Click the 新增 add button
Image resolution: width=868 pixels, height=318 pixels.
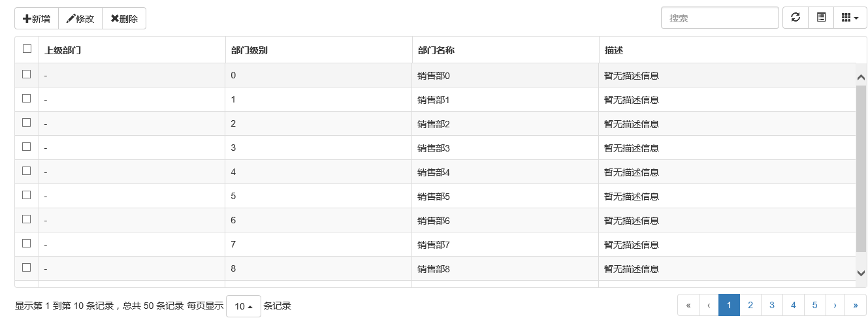point(37,19)
